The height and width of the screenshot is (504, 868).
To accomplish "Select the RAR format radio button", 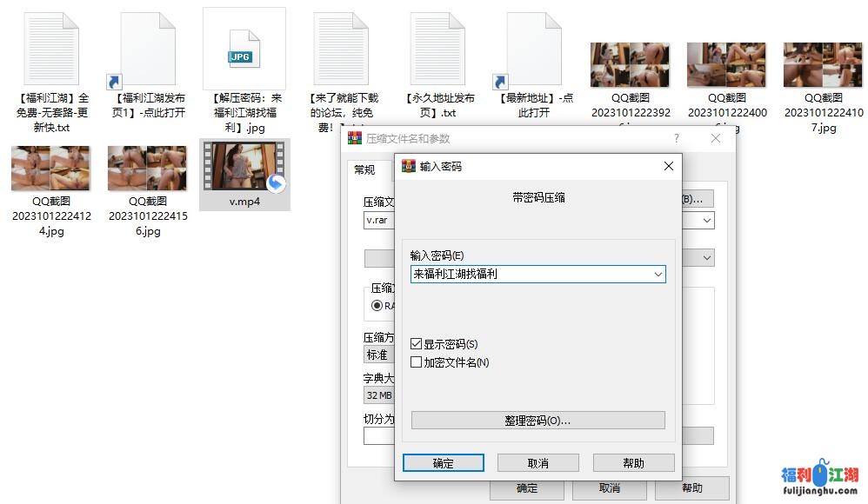I will [x=377, y=306].
